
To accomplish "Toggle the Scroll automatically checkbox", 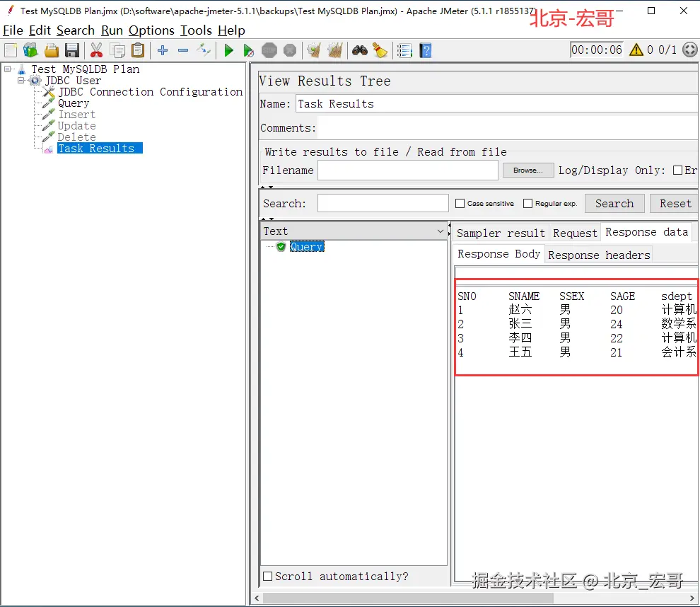I will coord(267,576).
